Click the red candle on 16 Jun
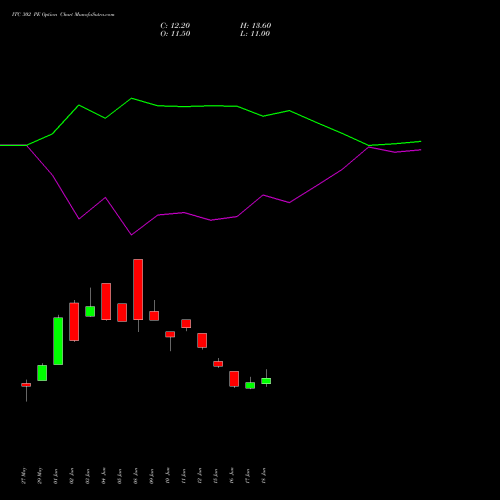 pyautogui.click(x=234, y=379)
